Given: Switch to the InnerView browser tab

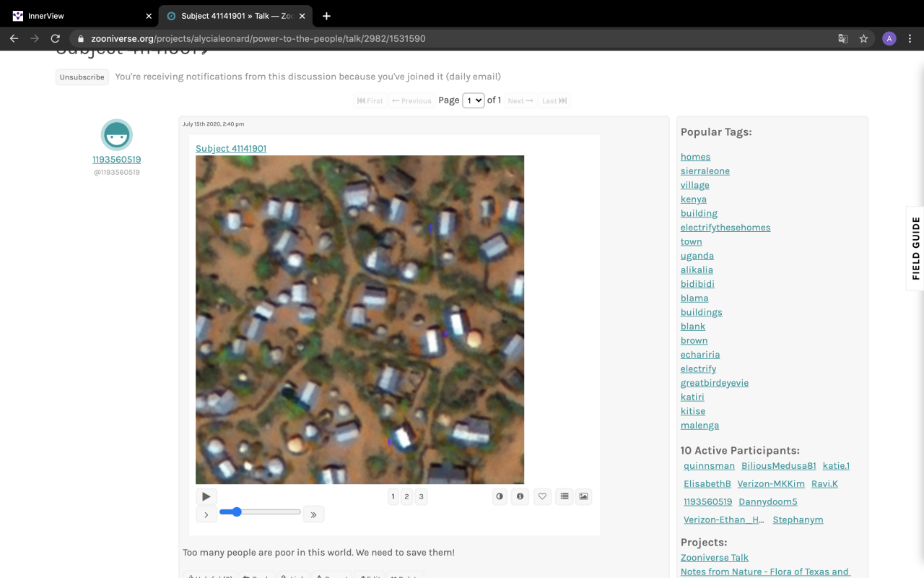Looking at the screenshot, I should 79,16.
